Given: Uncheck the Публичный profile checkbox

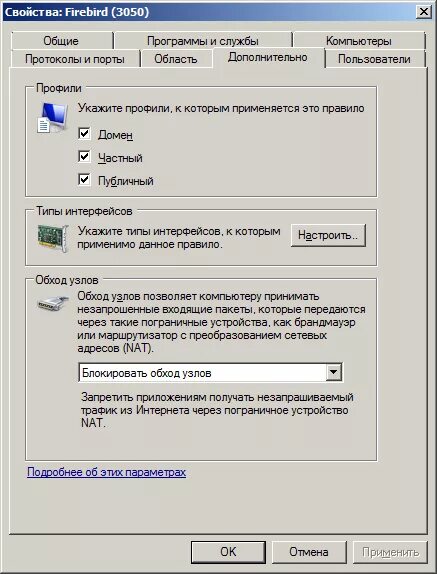Looking at the screenshot, I should click(85, 180).
